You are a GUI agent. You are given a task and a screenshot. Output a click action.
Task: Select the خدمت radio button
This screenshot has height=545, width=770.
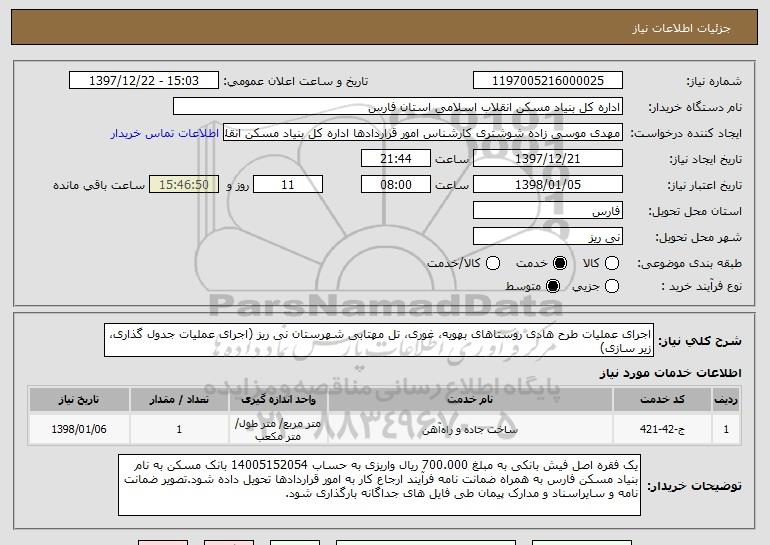coord(560,263)
